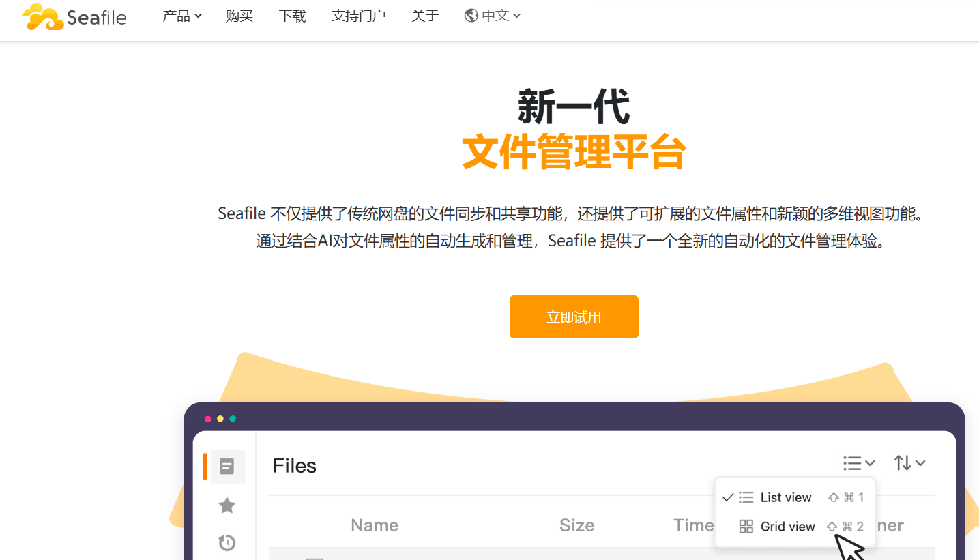This screenshot has height=560, width=979.
Task: Click the orange 文件管理平台 heading
Action: [x=574, y=152]
